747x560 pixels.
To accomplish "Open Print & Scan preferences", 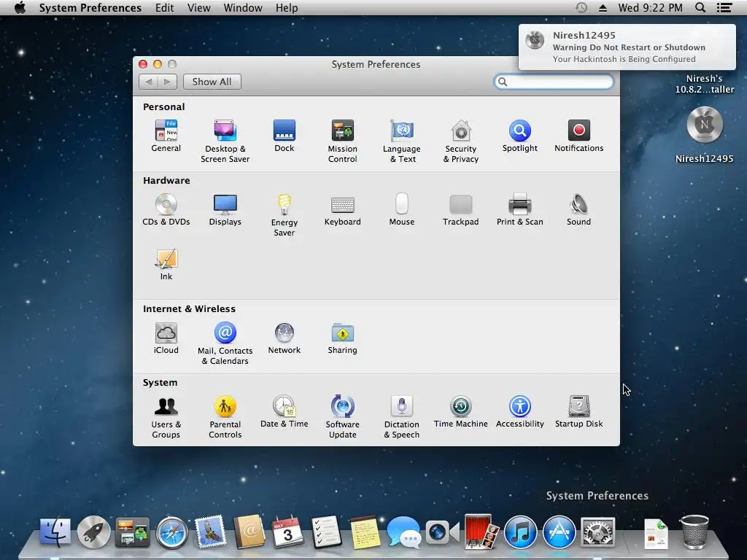I will pyautogui.click(x=519, y=210).
